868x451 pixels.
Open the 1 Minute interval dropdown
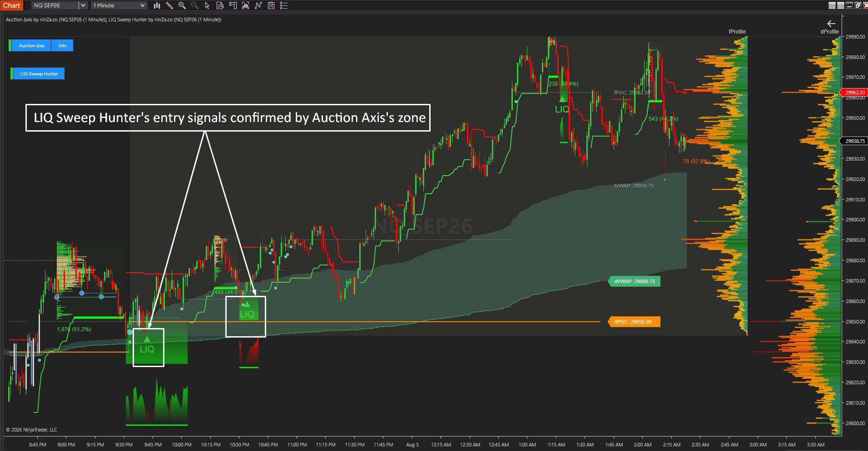coord(119,5)
